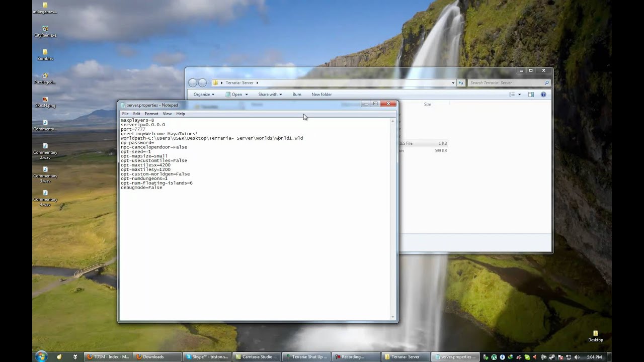
Task: Click the Notepad title bar icon
Action: point(123,105)
